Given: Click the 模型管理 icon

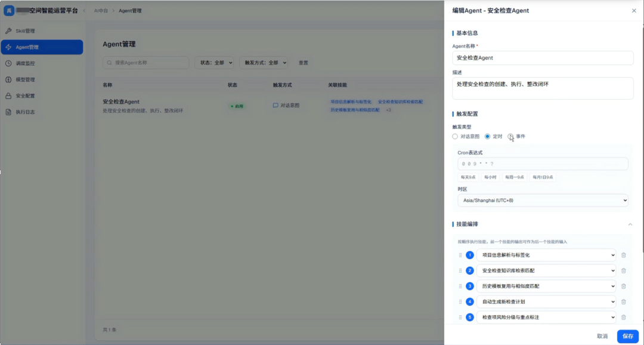Looking at the screenshot, I should point(8,80).
